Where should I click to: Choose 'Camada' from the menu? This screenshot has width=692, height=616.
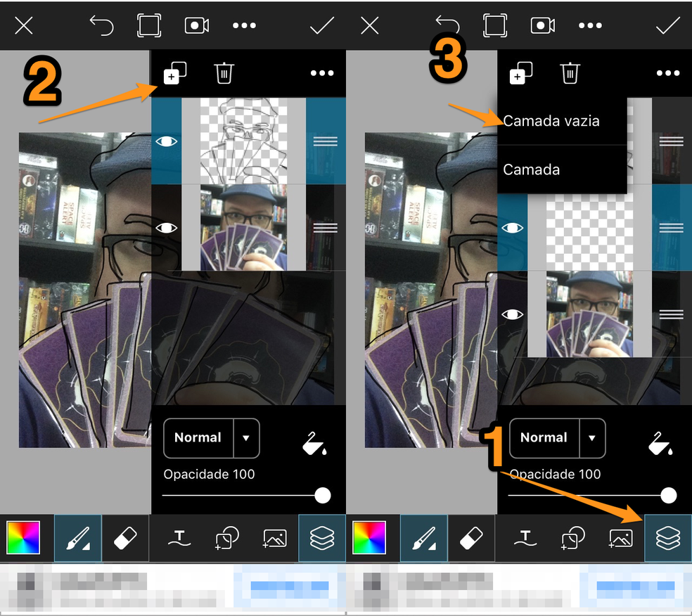562,169
